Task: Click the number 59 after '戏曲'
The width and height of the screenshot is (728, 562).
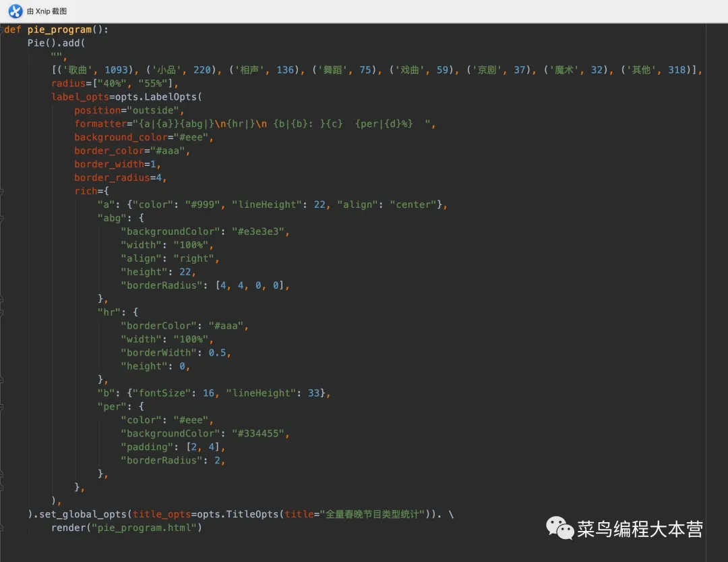Action: (x=442, y=69)
